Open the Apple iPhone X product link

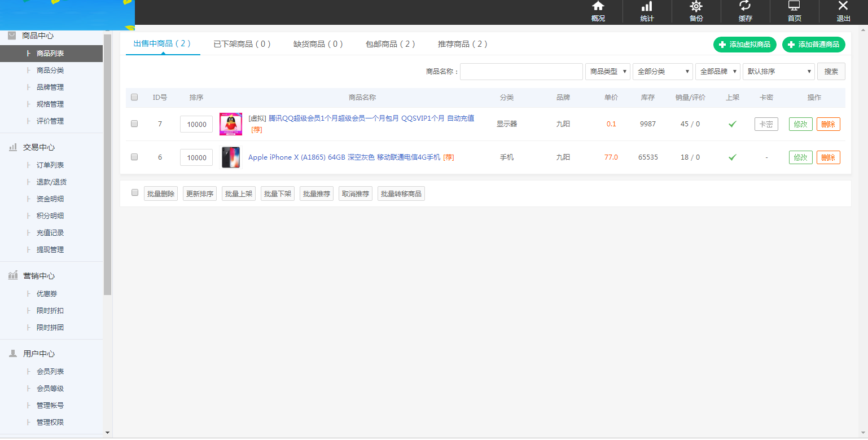coord(344,157)
